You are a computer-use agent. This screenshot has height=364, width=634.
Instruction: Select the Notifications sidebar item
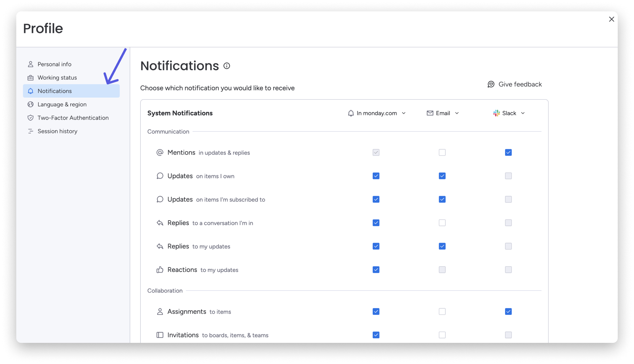[x=71, y=91]
